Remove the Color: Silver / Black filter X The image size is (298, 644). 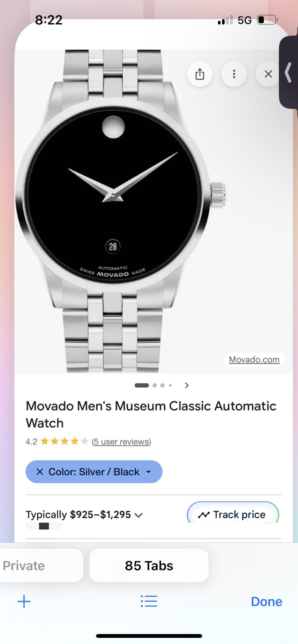pyautogui.click(x=40, y=472)
